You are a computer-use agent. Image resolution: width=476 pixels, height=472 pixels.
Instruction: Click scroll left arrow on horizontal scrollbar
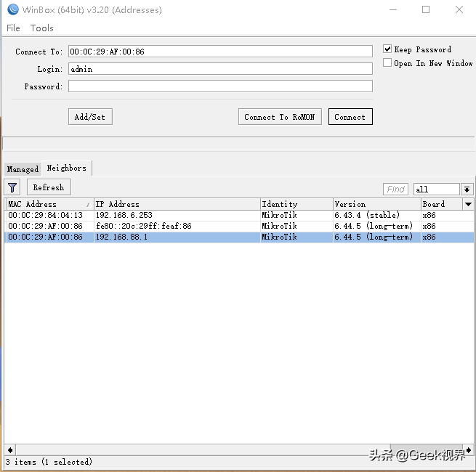click(x=10, y=450)
